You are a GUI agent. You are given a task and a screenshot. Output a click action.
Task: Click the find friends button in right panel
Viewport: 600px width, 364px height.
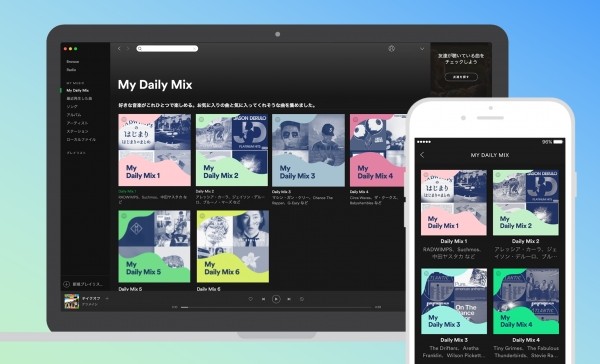(x=461, y=77)
